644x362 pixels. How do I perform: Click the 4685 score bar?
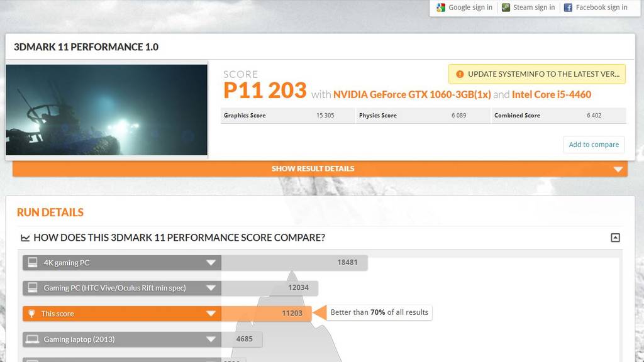click(x=241, y=339)
